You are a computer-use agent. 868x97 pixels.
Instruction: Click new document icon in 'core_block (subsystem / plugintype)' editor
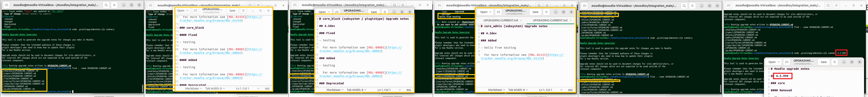337,12
